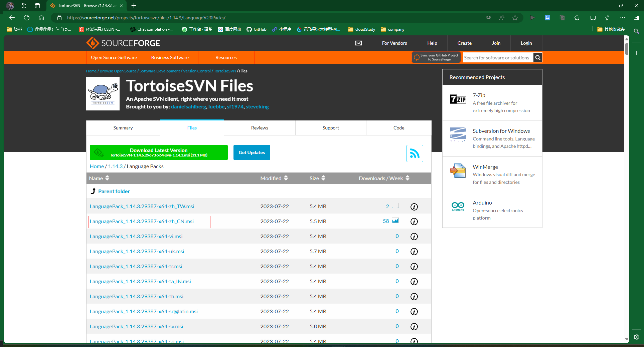The width and height of the screenshot is (644, 347).
Task: Click the search magnifier button in header
Action: [537, 58]
